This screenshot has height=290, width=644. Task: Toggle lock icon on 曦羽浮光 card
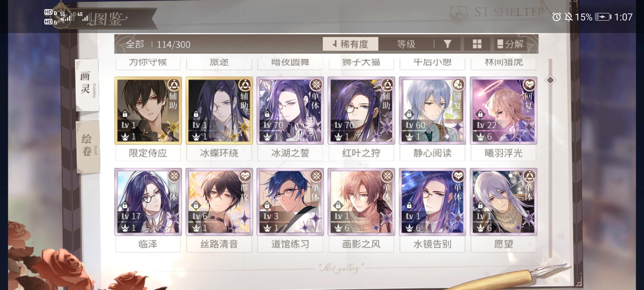pyautogui.click(x=480, y=114)
